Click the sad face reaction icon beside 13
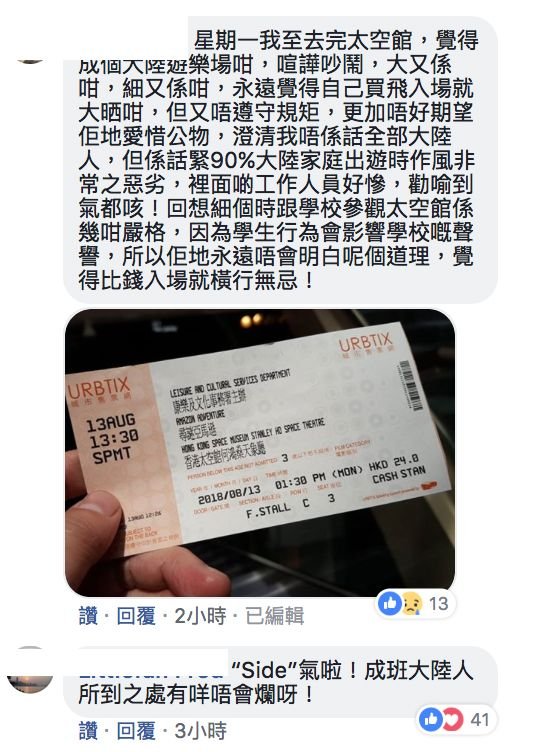 click(411, 604)
